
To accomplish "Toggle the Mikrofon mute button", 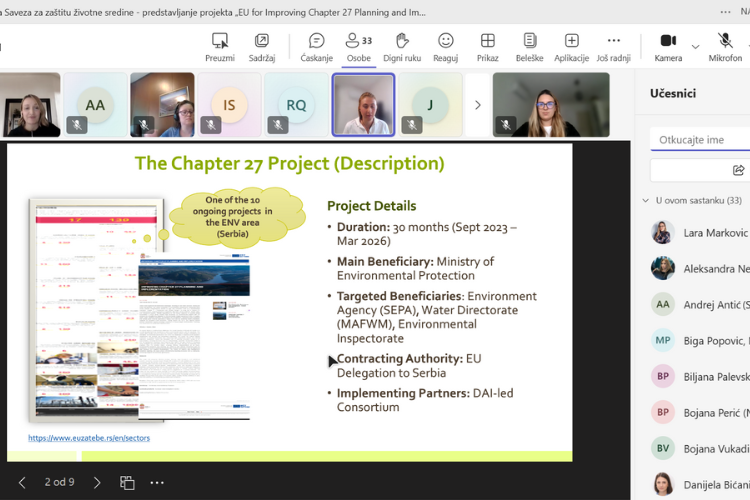I will click(x=725, y=41).
